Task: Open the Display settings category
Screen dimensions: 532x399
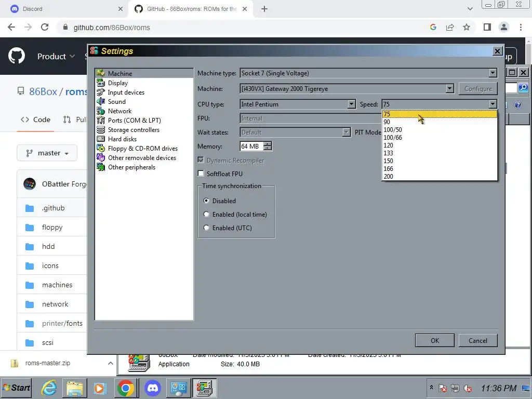Action: (118, 83)
